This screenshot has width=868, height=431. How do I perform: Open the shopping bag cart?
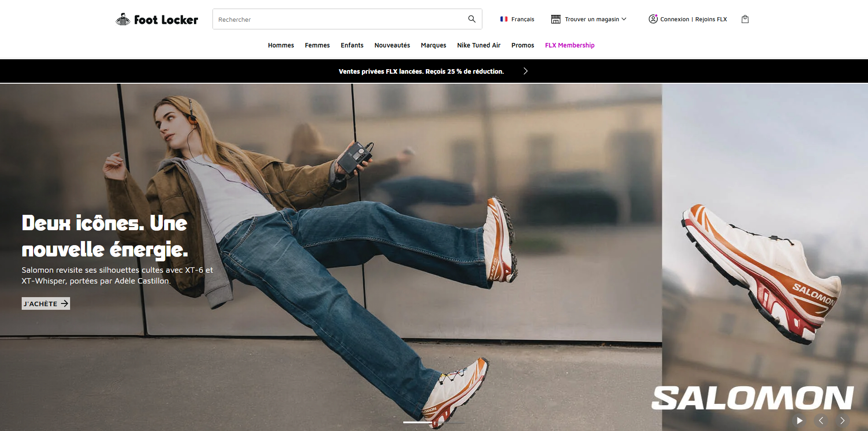[745, 19]
